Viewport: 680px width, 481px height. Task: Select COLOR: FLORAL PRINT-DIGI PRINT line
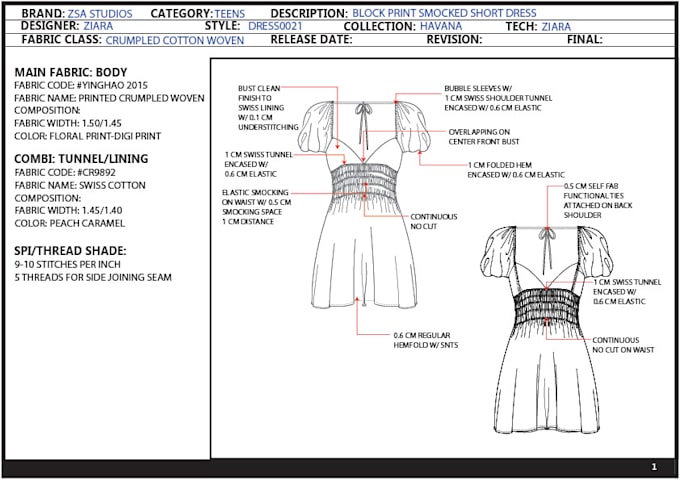tap(88, 136)
